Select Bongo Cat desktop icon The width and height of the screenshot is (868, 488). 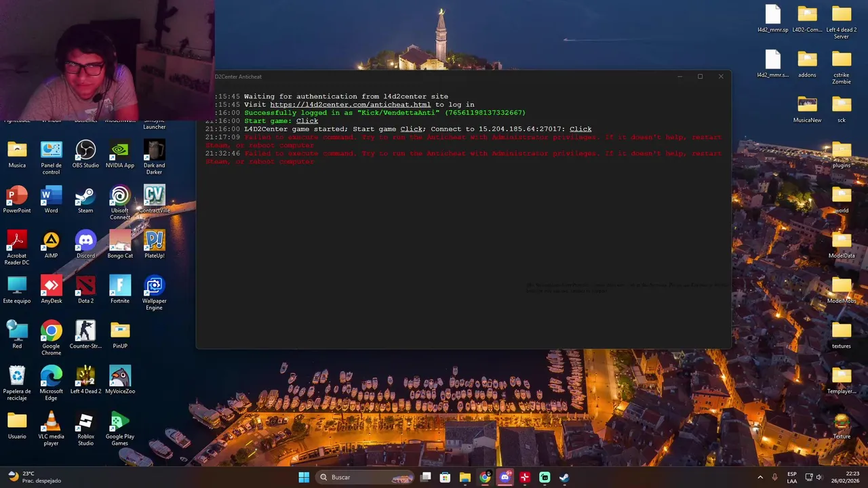(120, 245)
